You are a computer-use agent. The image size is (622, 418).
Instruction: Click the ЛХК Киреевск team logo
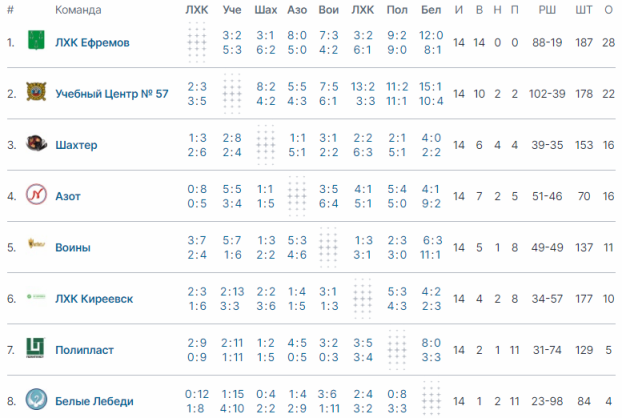pos(36,296)
